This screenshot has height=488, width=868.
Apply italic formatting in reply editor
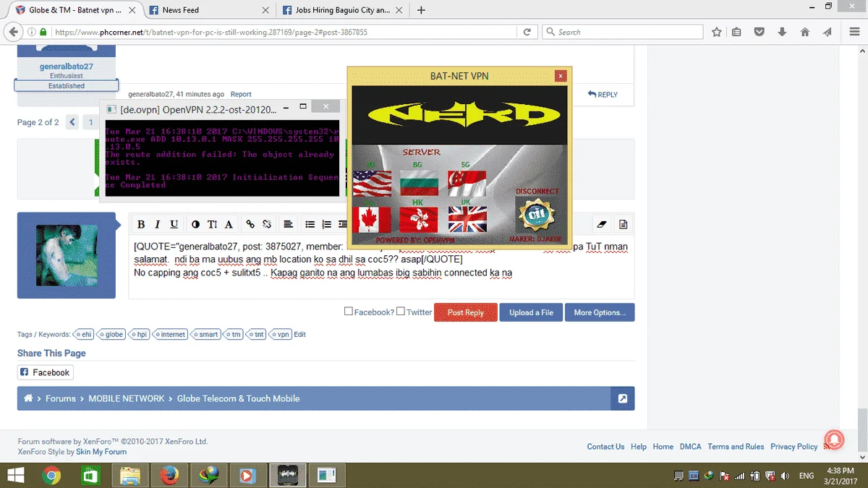[x=158, y=224]
